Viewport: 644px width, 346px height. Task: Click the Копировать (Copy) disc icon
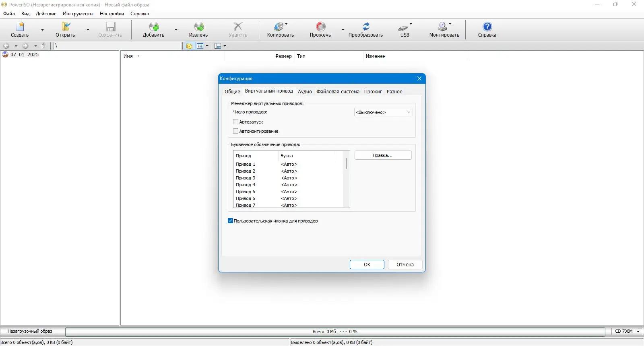coord(279,27)
